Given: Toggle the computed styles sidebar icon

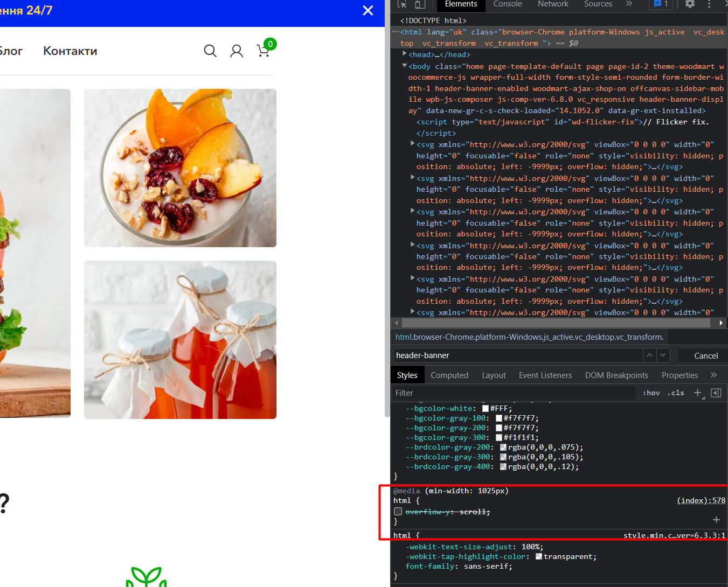Looking at the screenshot, I should pos(716,393).
